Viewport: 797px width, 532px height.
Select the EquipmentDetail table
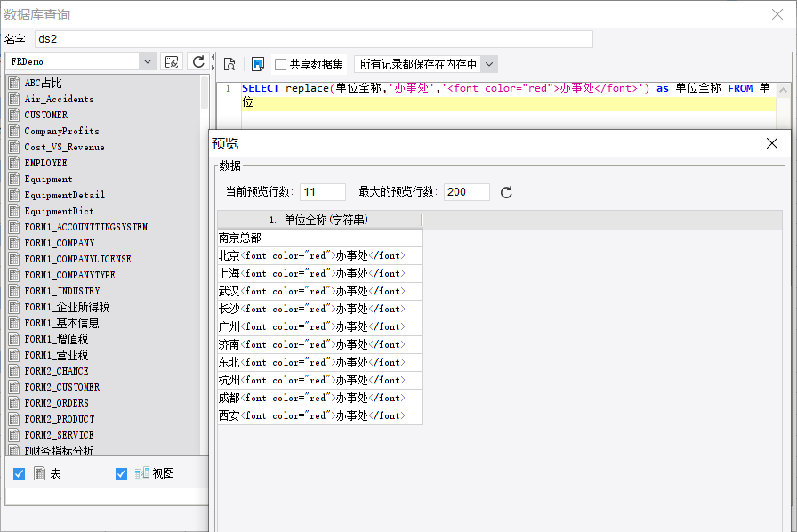point(104,196)
